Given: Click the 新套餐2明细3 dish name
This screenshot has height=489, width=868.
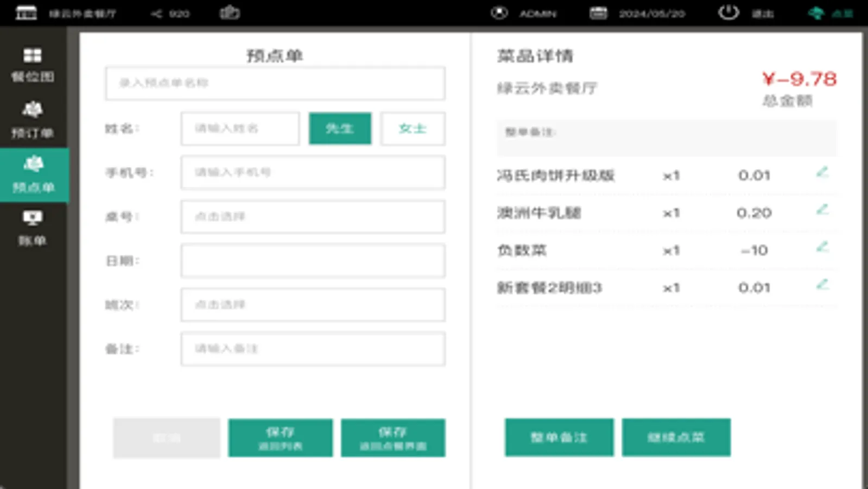Looking at the screenshot, I should pyautogui.click(x=549, y=288).
